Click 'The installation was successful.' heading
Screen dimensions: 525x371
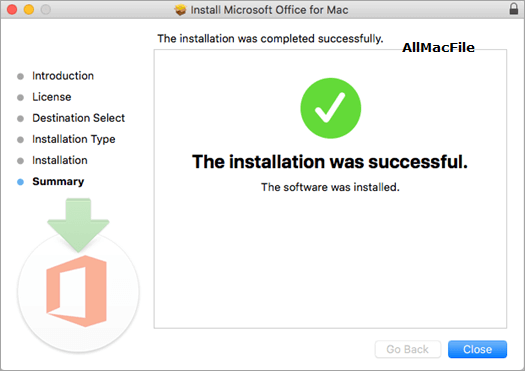pyautogui.click(x=330, y=162)
